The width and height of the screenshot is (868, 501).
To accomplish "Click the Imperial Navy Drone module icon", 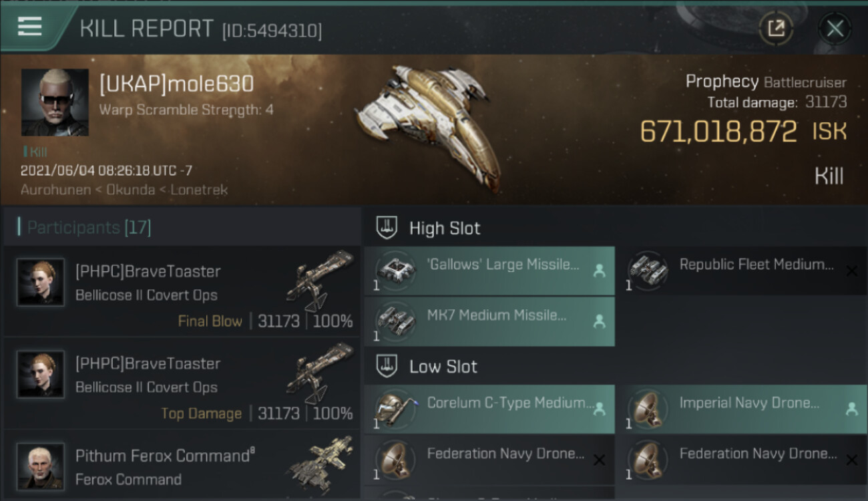I will [x=647, y=408].
